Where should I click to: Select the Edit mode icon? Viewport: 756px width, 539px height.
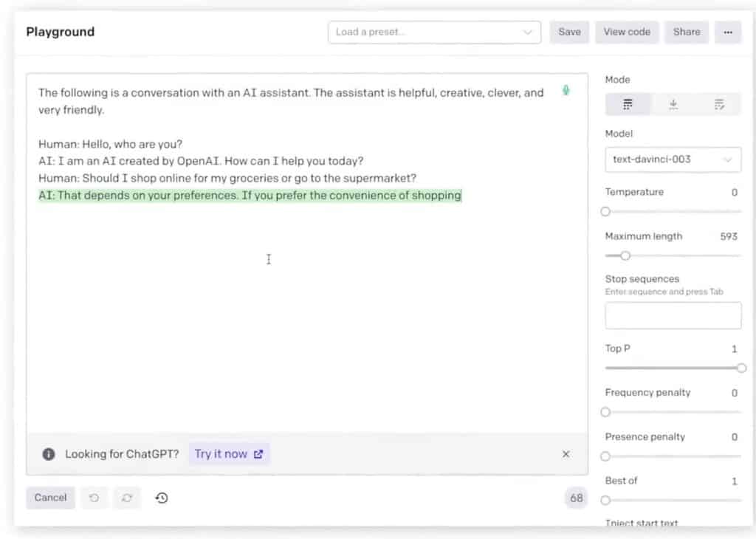point(719,104)
